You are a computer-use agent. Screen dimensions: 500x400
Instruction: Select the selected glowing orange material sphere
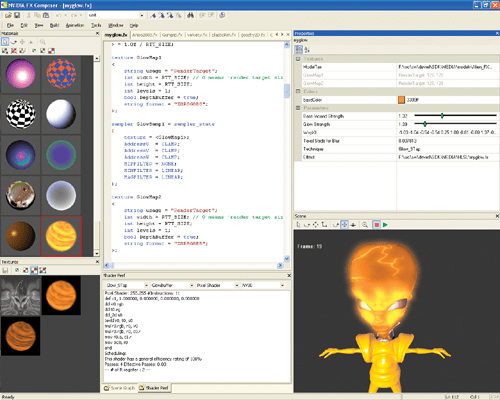[x=61, y=236]
